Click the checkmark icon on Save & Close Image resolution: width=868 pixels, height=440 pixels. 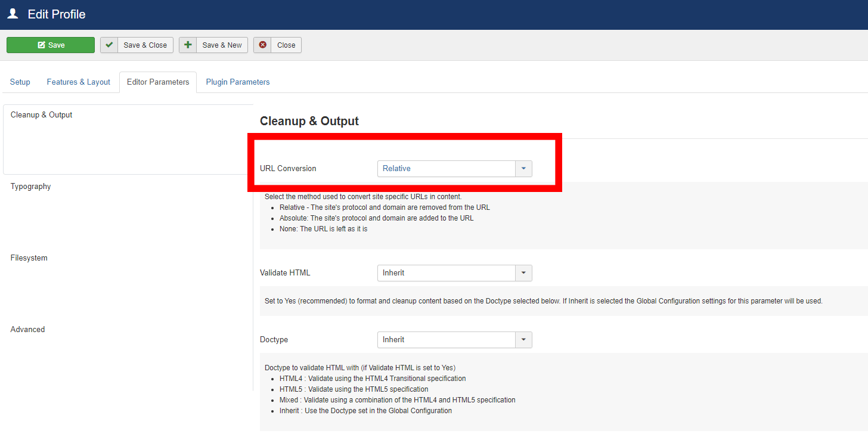109,45
